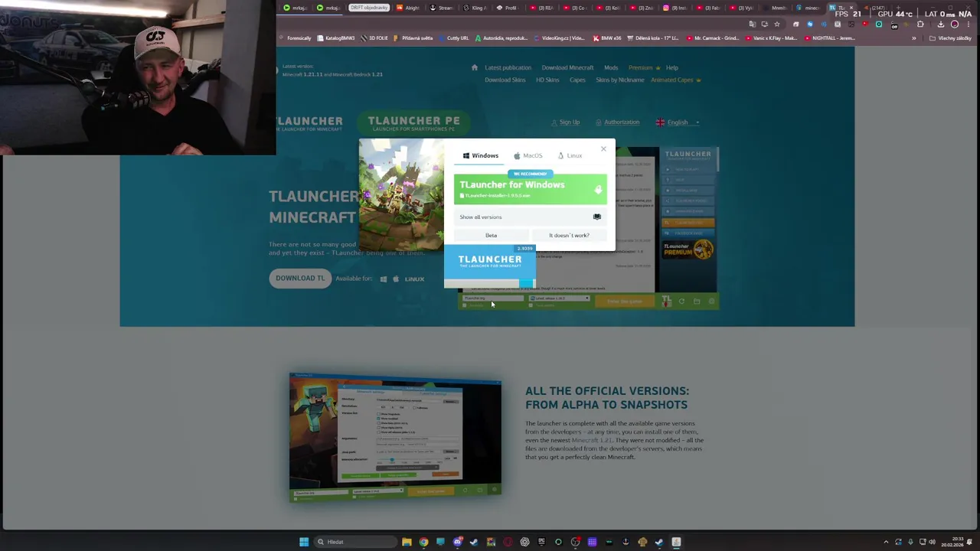The height and width of the screenshot is (551, 980).
Task: Click the launcher settings screenshot thumbnail
Action: [x=395, y=437]
